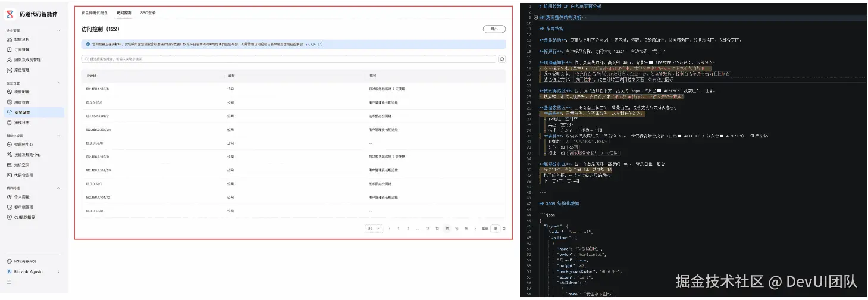Open 席位管理 via its sidebar icon
The image size is (868, 300).
(9, 70)
